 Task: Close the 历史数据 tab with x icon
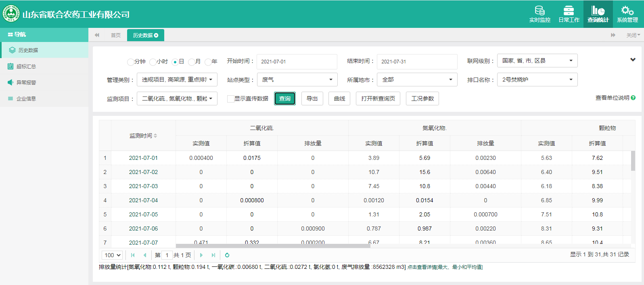(x=156, y=36)
